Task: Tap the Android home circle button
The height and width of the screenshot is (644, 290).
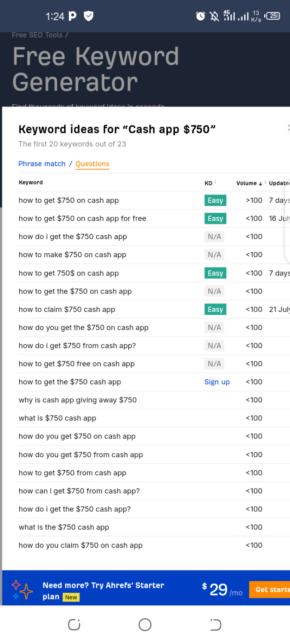Action: tap(145, 625)
